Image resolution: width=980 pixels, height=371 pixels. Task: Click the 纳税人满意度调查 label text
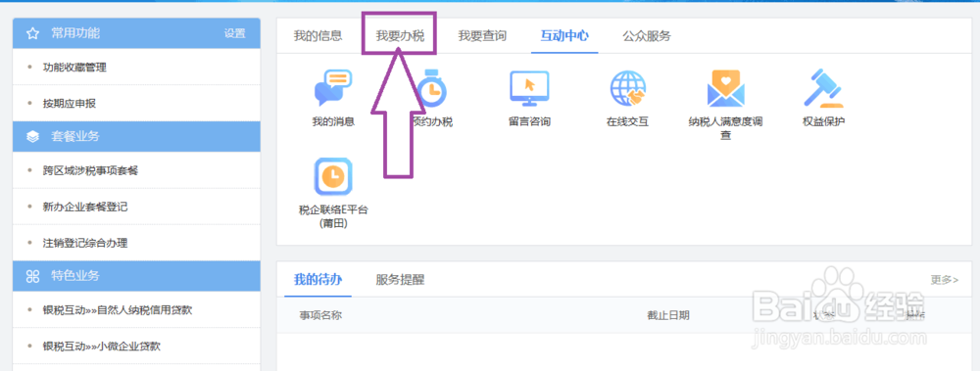pos(725,128)
